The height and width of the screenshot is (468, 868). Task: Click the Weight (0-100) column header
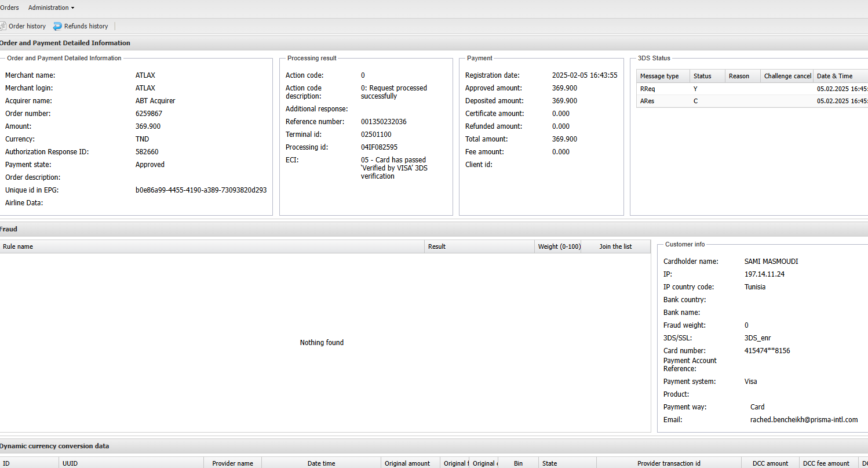coord(559,246)
